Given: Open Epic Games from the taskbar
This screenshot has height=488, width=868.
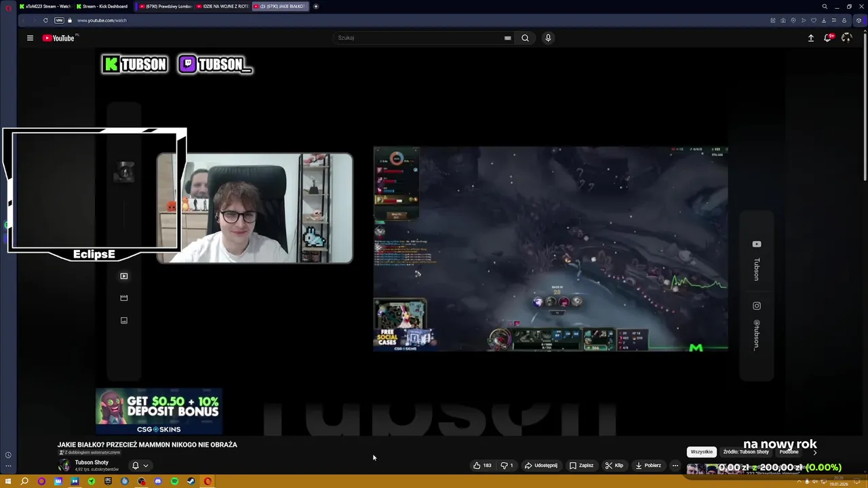Looking at the screenshot, I should [x=108, y=481].
